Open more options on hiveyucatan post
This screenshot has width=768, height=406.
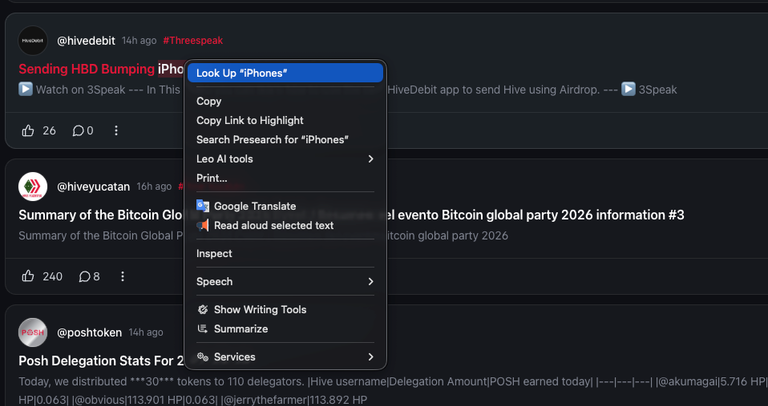click(x=122, y=276)
